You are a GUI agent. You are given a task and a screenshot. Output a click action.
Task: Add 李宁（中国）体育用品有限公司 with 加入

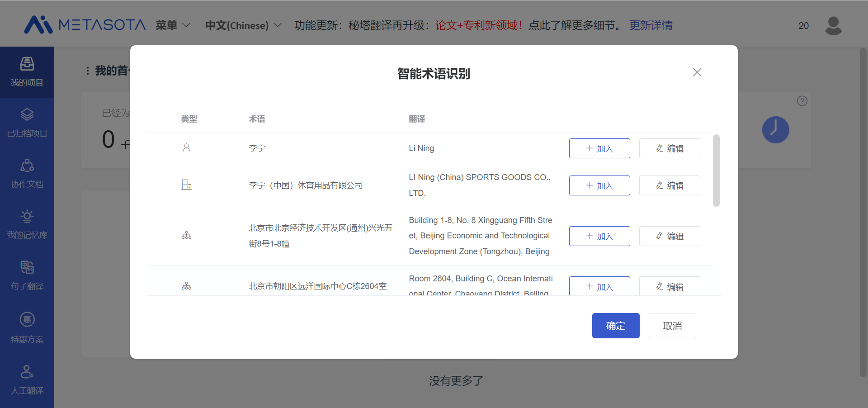(599, 185)
